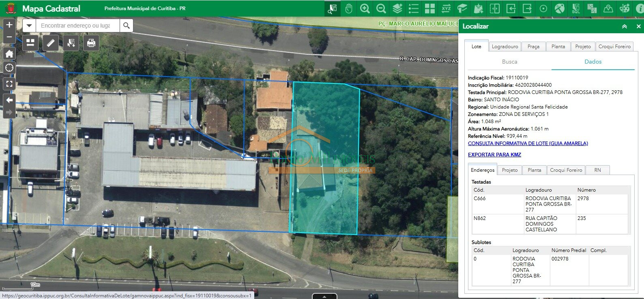Screen dimensions: 644x299
Task: Open the legend list tool
Action: tap(414, 9)
